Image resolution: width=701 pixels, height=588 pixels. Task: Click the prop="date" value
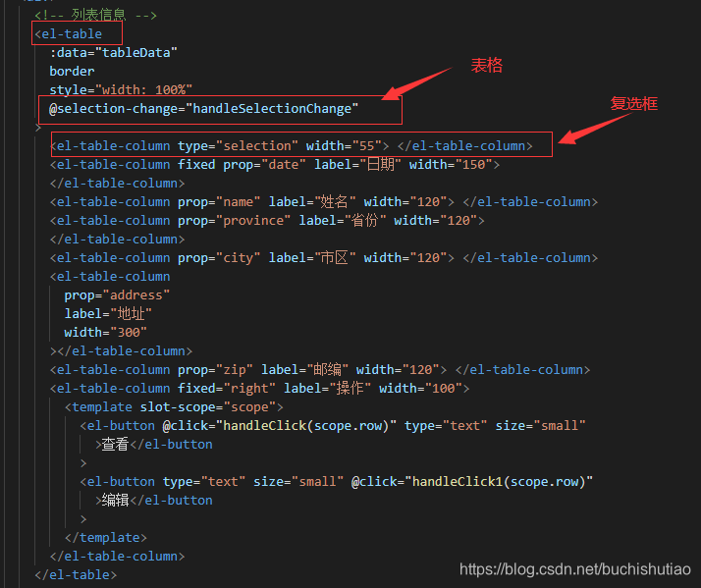pyautogui.click(x=284, y=165)
